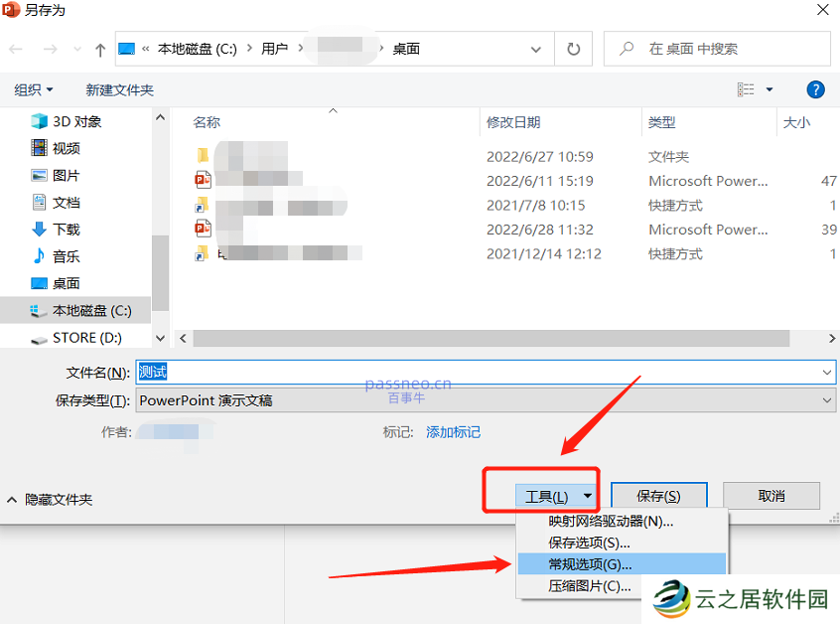840x624 pixels.
Task: Click the refresh icon next to the address bar
Action: click(x=573, y=48)
